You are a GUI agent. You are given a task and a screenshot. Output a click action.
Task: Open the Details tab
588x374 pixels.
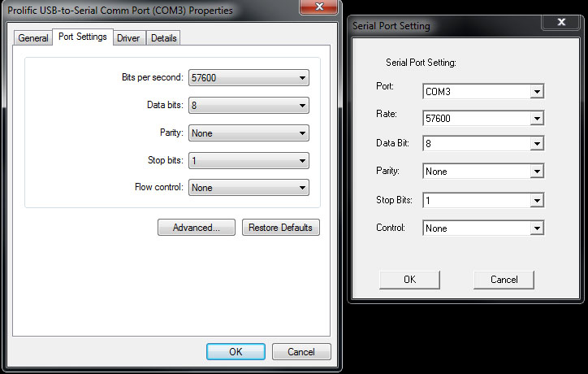[163, 38]
